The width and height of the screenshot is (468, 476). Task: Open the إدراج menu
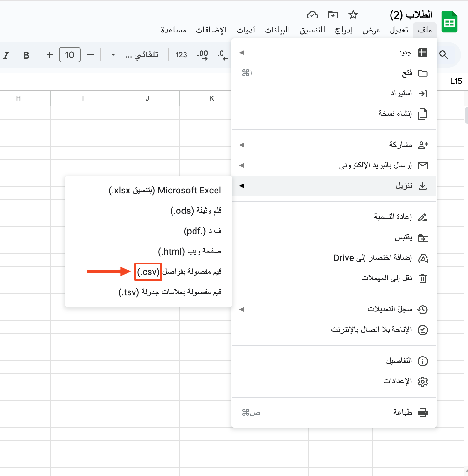[x=344, y=30]
